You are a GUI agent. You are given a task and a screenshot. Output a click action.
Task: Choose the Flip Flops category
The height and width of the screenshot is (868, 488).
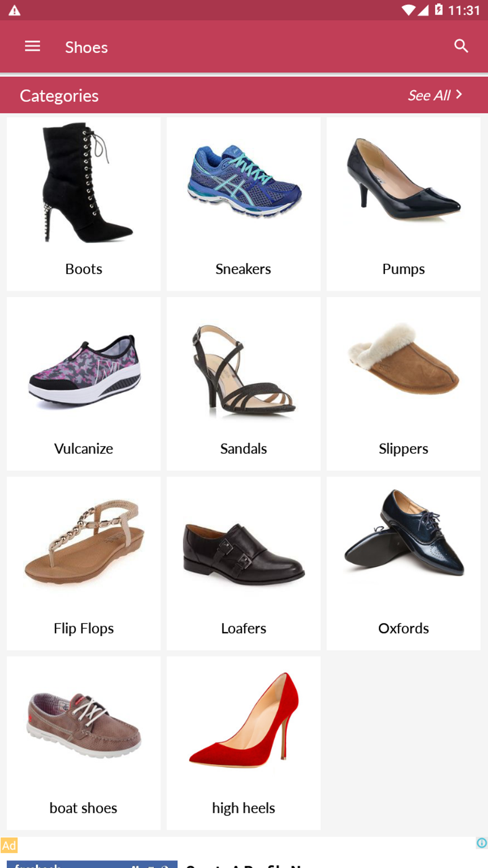pyautogui.click(x=84, y=563)
